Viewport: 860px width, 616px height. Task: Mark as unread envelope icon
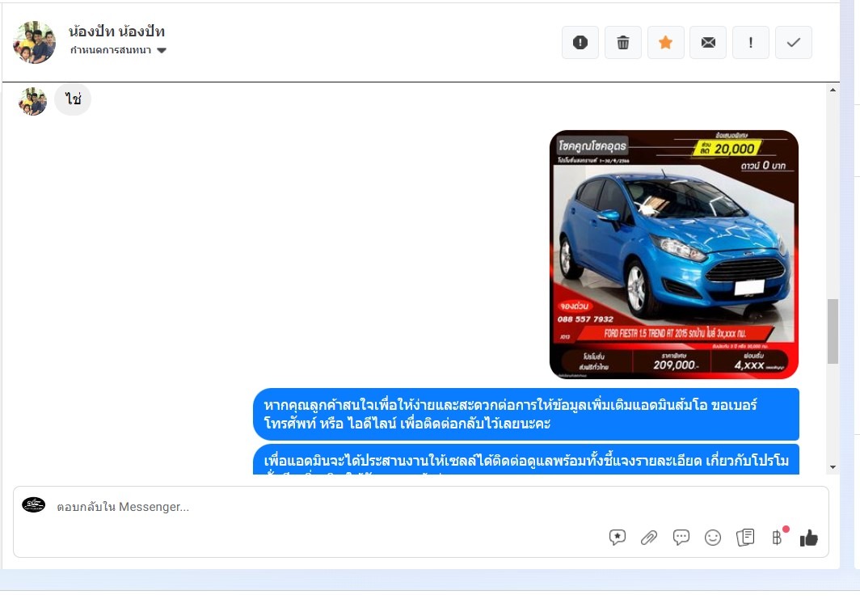click(708, 42)
